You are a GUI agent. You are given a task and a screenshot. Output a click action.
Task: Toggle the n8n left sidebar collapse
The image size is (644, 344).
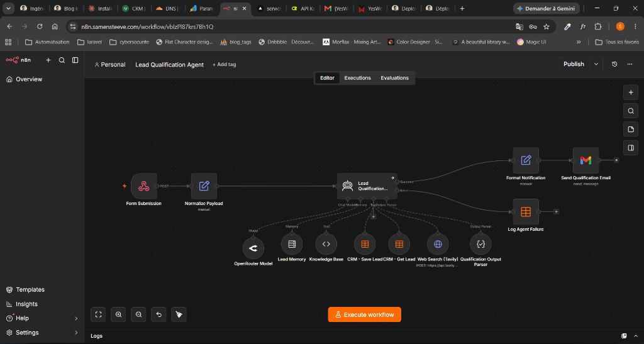click(x=75, y=60)
